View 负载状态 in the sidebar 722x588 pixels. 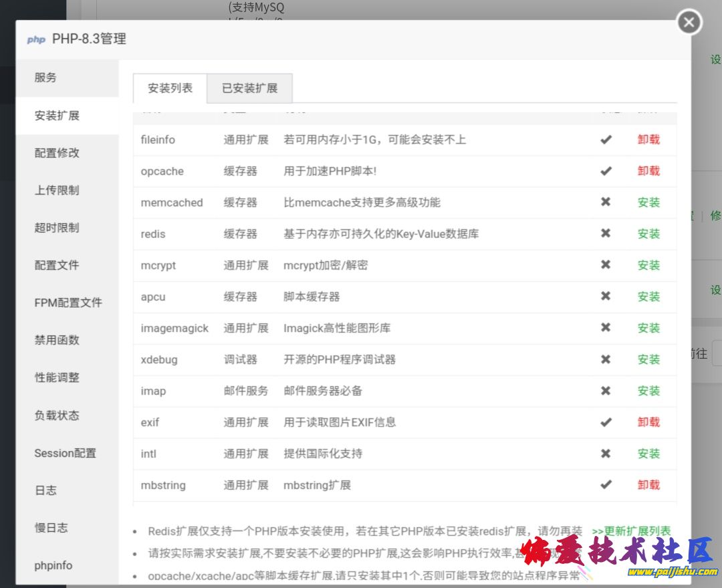pos(68,416)
